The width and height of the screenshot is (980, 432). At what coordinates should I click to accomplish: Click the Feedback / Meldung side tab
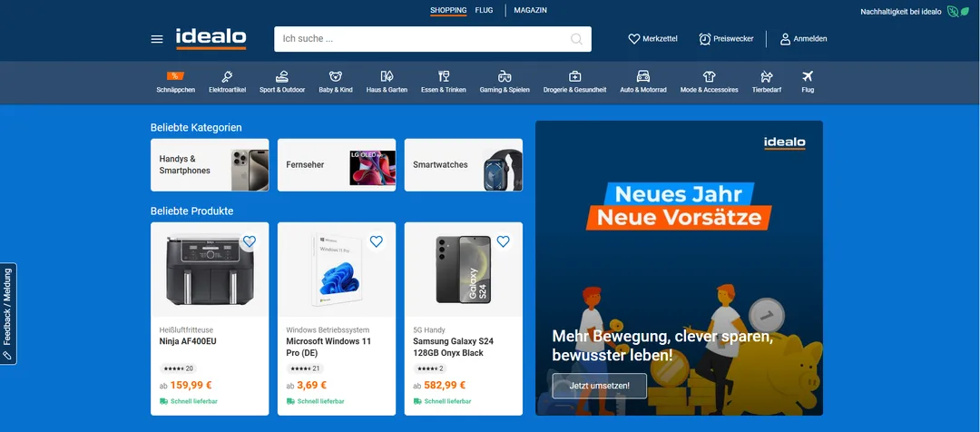8,314
